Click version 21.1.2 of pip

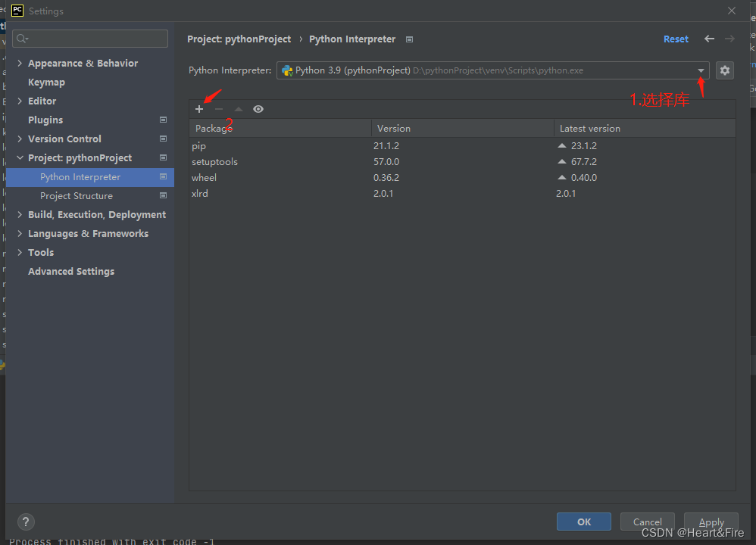(x=386, y=145)
